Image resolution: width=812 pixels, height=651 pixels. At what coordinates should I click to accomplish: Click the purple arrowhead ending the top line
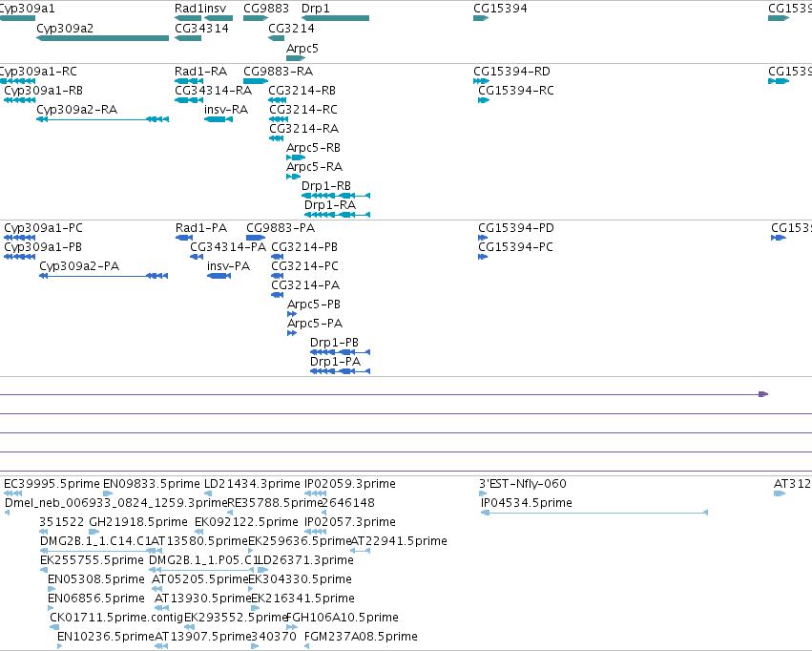(x=763, y=394)
